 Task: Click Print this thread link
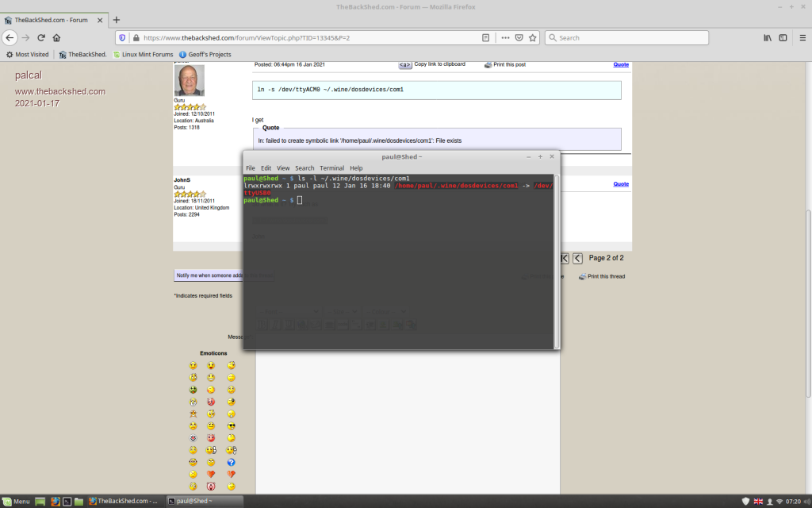(605, 276)
